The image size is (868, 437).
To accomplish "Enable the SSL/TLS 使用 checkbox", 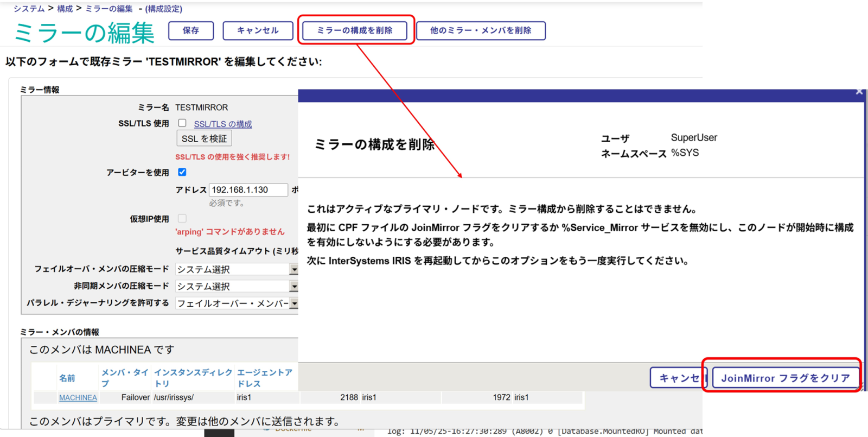I will (x=182, y=123).
